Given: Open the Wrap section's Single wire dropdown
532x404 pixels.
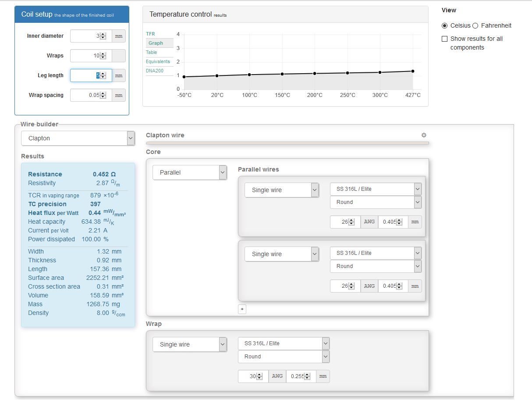Looking at the screenshot, I should coord(190,344).
